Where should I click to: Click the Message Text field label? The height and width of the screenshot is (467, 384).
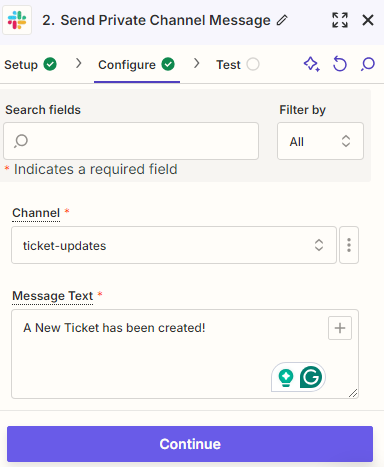53,296
